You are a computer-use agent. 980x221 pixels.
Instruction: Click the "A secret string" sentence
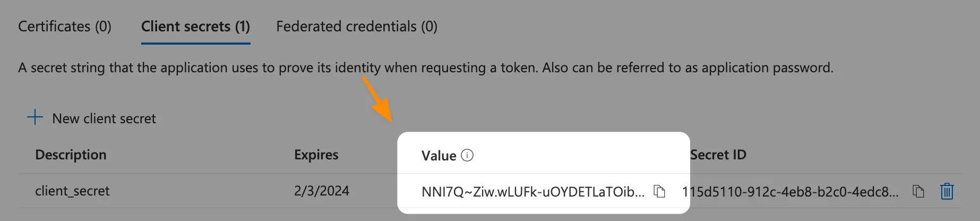(276, 68)
